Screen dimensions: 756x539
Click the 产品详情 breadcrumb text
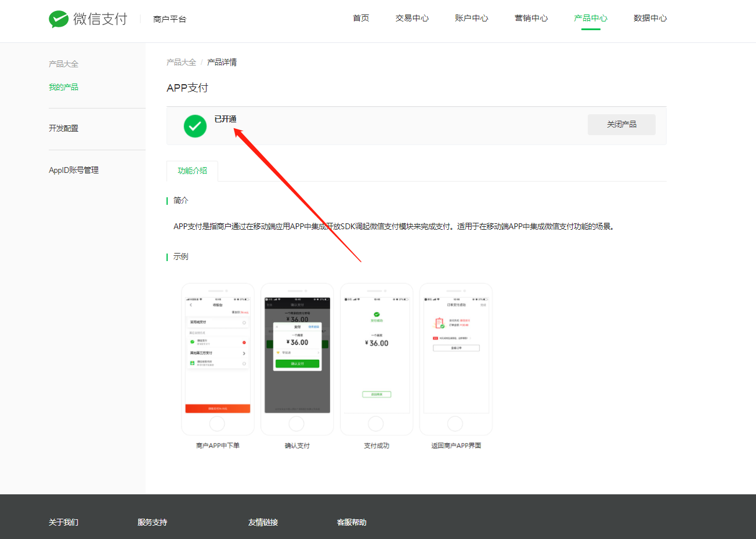(x=222, y=62)
